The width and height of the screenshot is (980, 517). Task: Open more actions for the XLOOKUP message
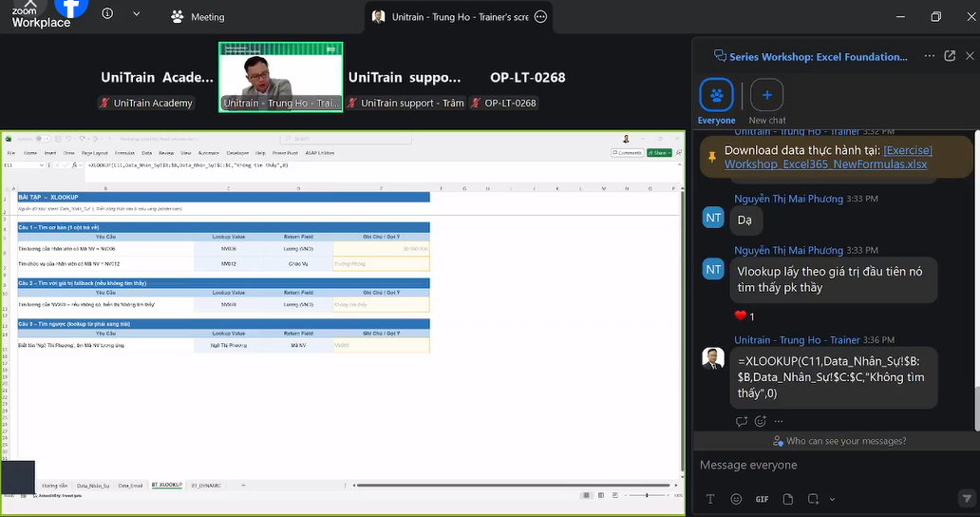[x=778, y=421]
